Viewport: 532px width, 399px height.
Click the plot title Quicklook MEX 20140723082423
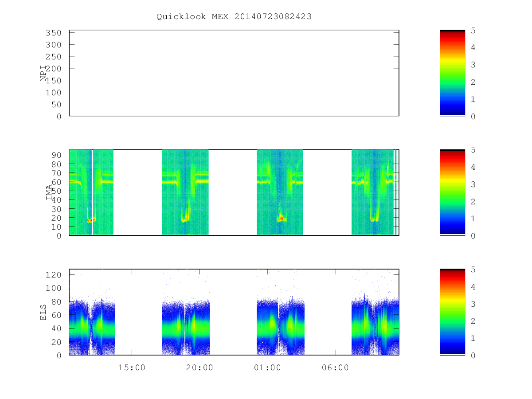tap(234, 16)
